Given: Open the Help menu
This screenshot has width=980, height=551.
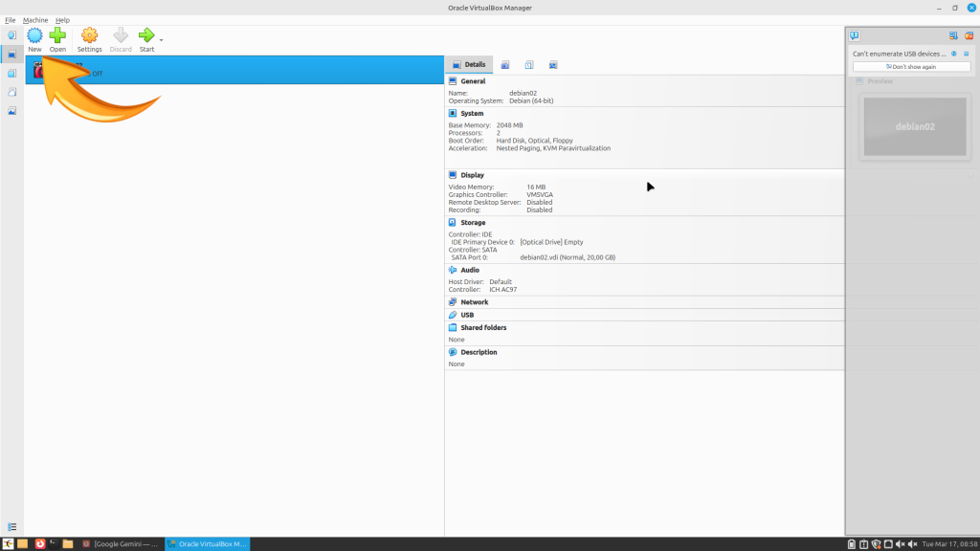Looking at the screenshot, I should pos(62,20).
